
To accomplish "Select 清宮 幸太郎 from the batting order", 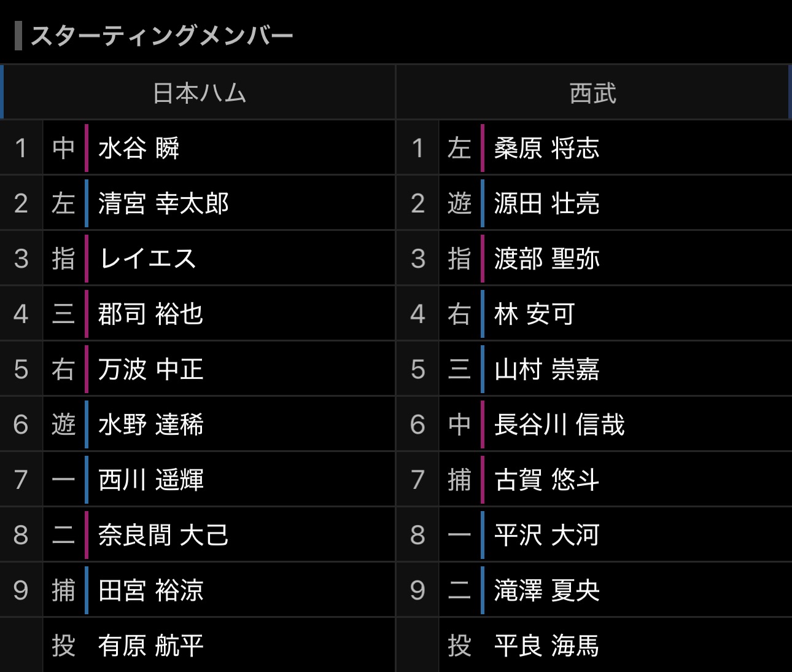I will tap(163, 203).
